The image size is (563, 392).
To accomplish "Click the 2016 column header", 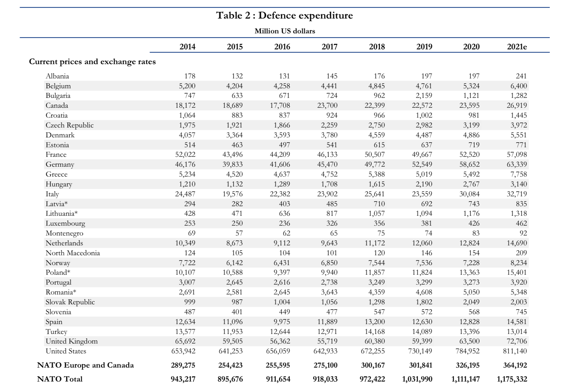I will [x=282, y=47].
